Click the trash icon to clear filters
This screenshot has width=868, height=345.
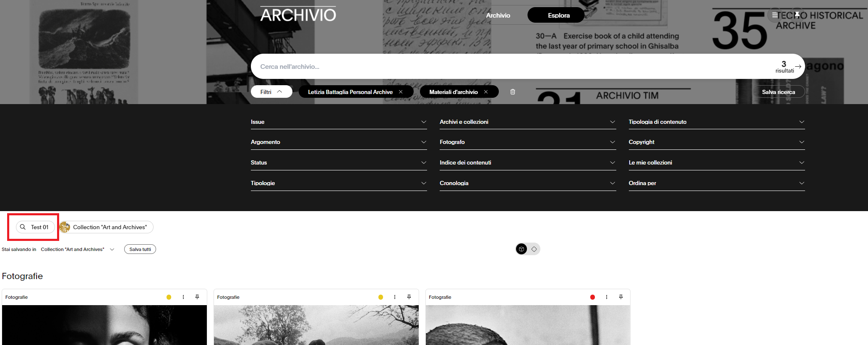tap(513, 92)
